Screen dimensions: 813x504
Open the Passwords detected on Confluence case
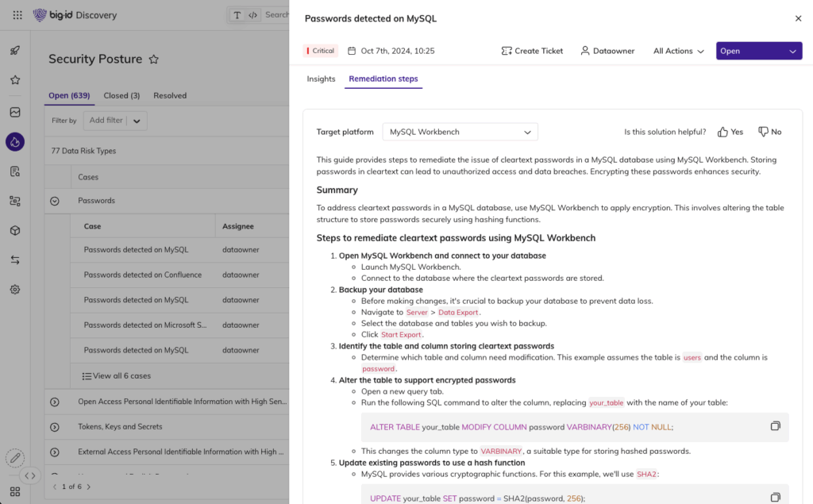(143, 275)
